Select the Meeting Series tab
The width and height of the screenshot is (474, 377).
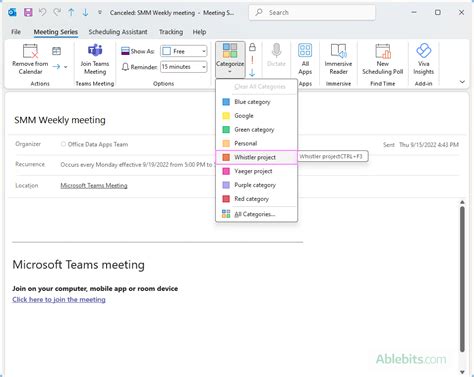click(56, 32)
